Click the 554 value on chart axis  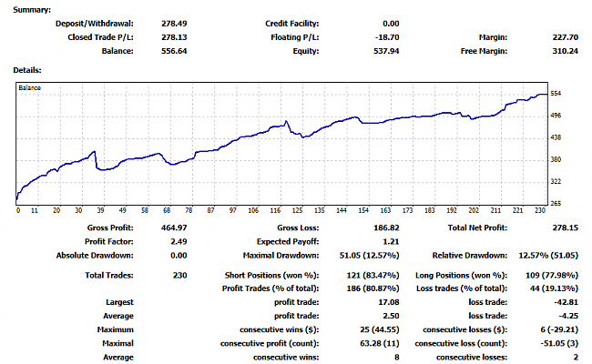pyautogui.click(x=556, y=94)
